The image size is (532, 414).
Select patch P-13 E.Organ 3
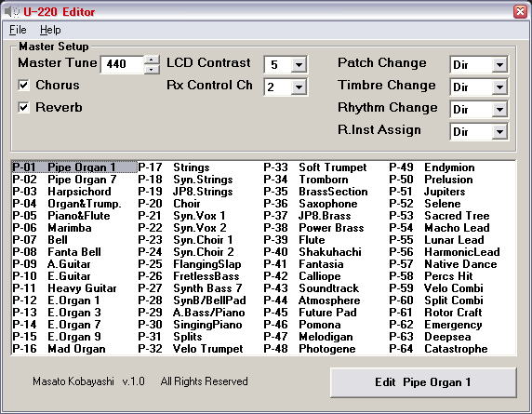(74, 313)
